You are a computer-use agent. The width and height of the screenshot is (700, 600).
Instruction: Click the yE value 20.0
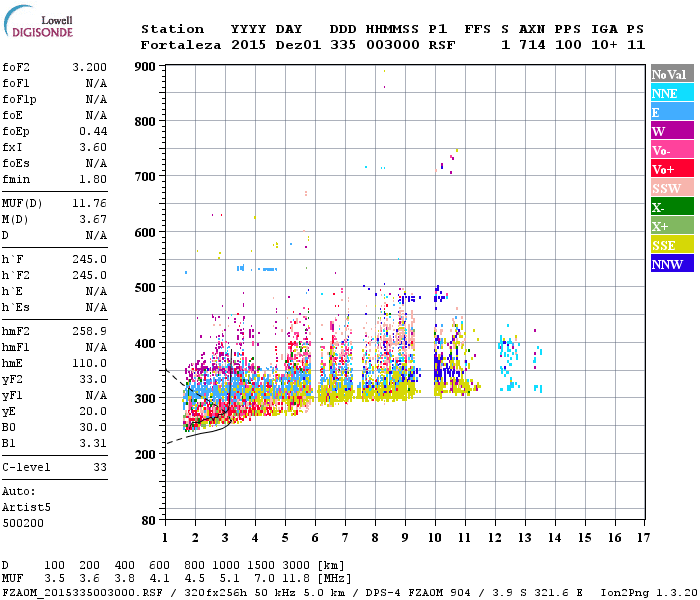[93, 412]
